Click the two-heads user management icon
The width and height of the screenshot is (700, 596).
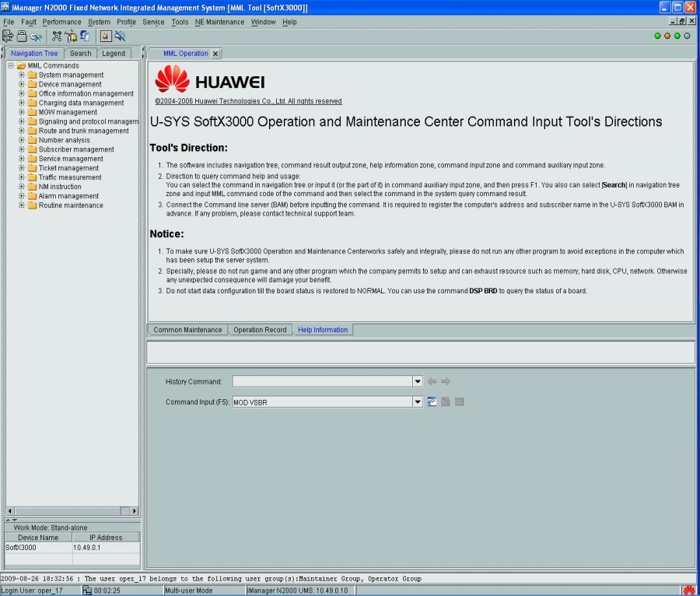click(x=85, y=36)
